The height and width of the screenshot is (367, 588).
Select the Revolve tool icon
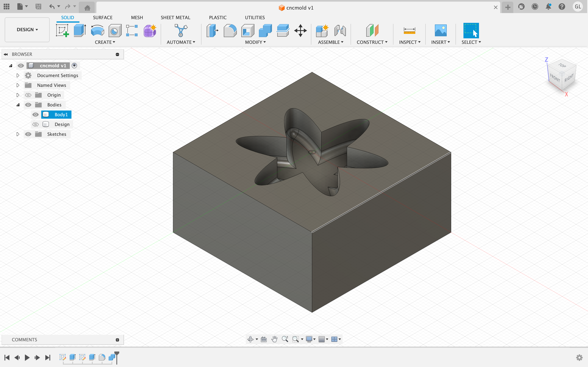[x=97, y=31]
